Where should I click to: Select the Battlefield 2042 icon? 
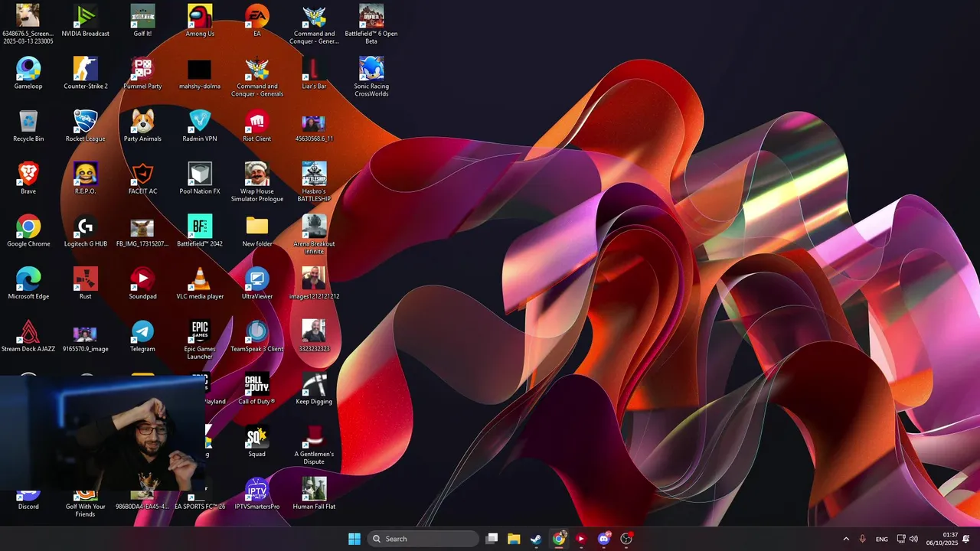tap(200, 231)
